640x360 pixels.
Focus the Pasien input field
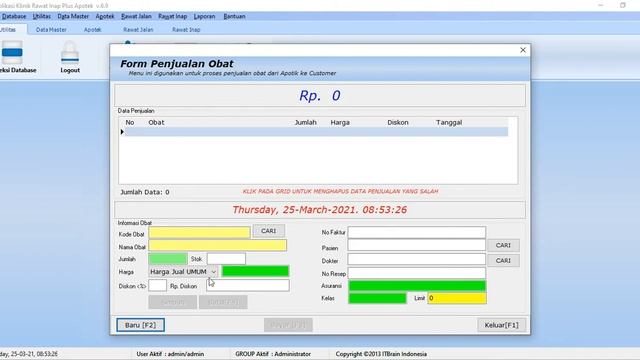[417, 245]
